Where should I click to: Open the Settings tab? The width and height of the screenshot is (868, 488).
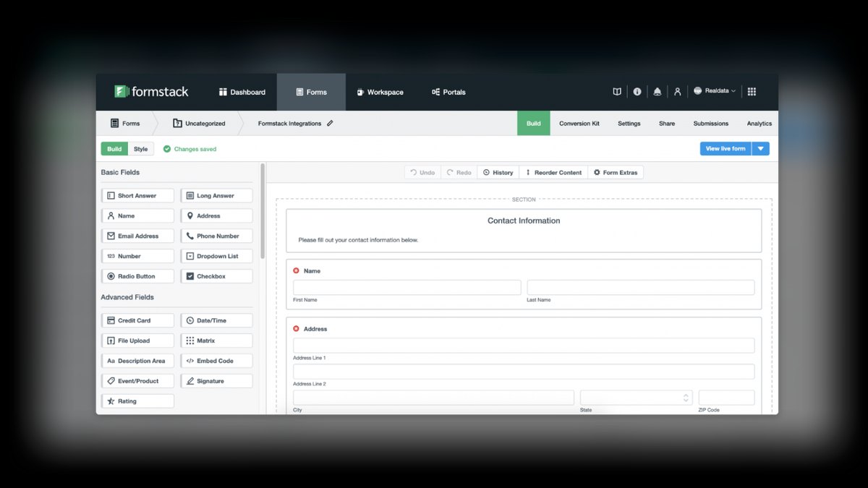pos(629,124)
